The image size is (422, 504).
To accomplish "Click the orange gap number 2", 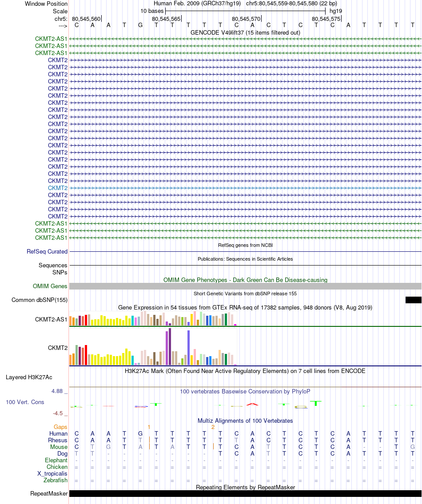I will [213, 427].
